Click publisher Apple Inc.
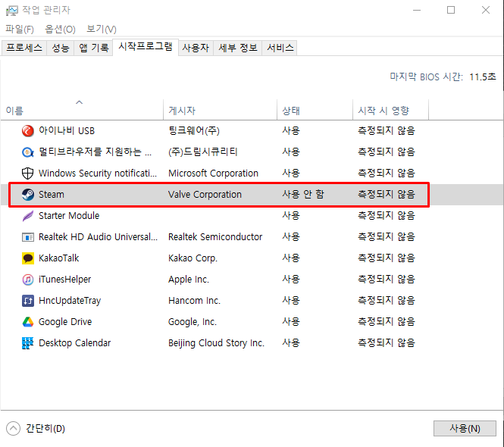Screen dimensions: 504x447 click(189, 280)
